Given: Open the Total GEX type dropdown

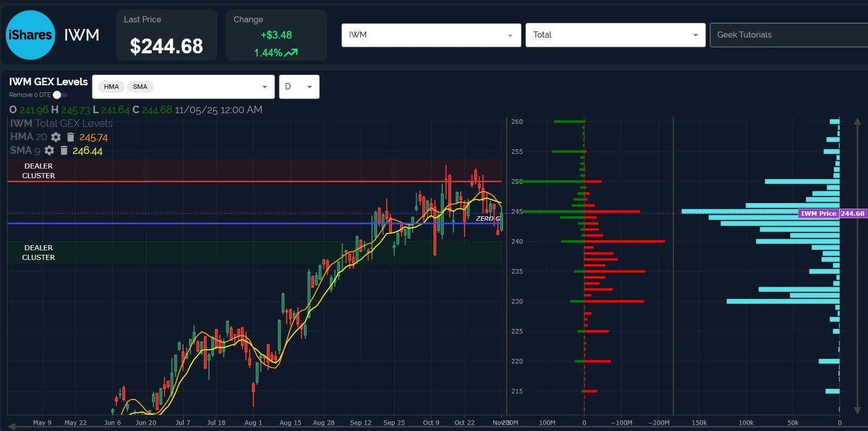Looking at the screenshot, I should [x=615, y=35].
